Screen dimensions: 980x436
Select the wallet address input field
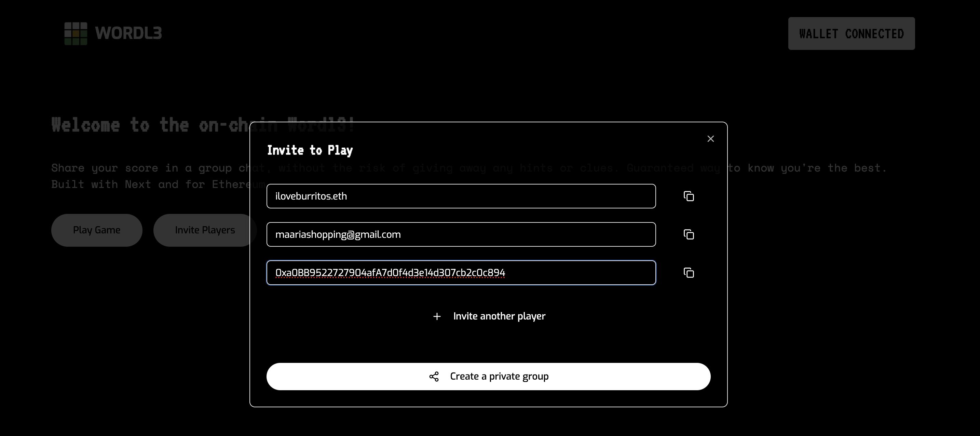coord(461,272)
